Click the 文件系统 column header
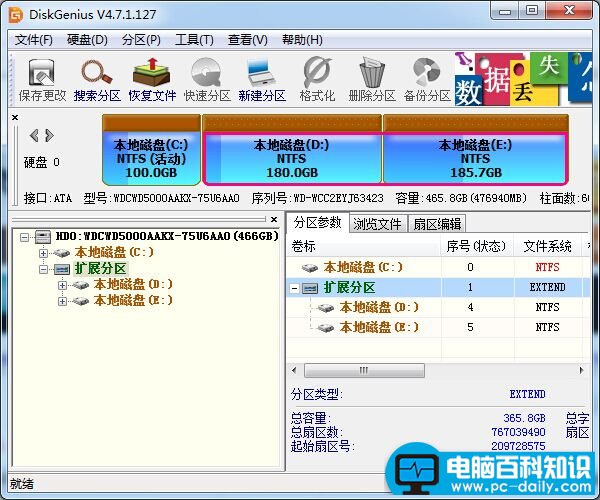Image resolution: width=600 pixels, height=500 pixels. (x=548, y=246)
